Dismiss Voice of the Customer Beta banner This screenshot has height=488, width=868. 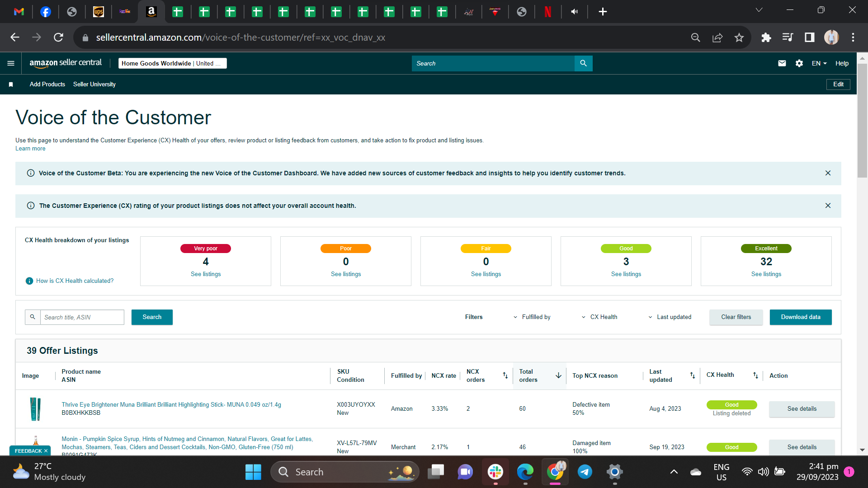point(828,173)
